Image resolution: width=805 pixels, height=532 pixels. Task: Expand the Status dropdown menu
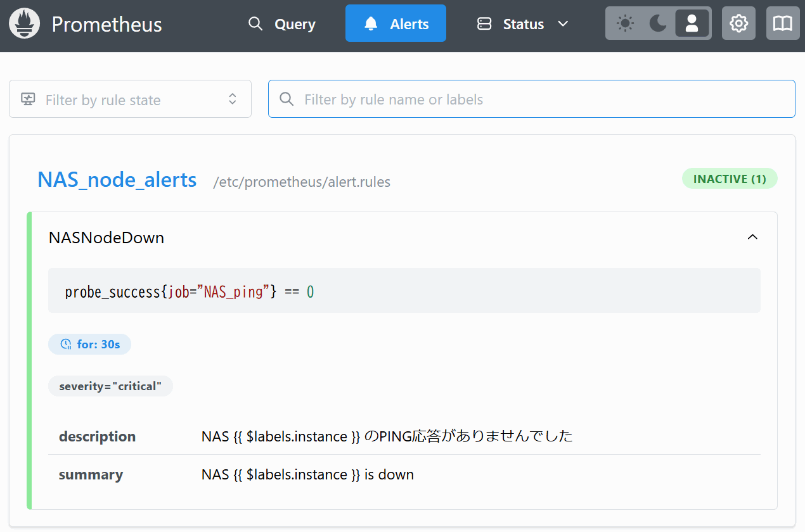[x=523, y=24]
